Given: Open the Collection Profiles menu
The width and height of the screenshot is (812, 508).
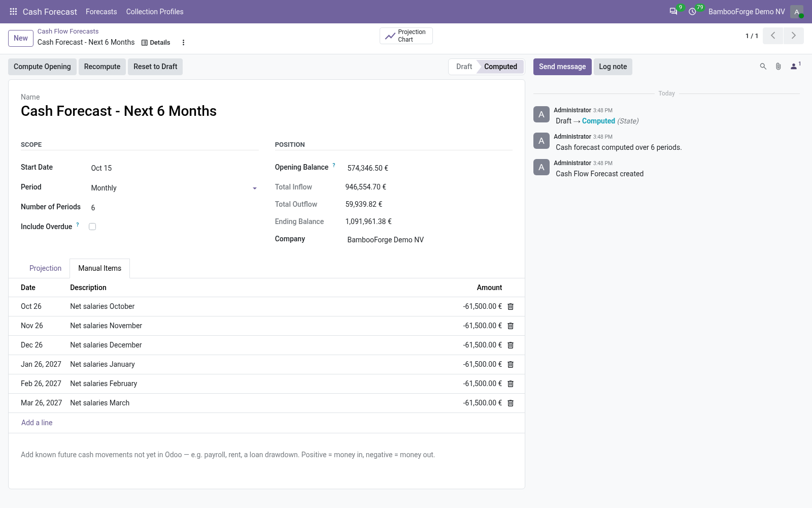Looking at the screenshot, I should [x=155, y=12].
